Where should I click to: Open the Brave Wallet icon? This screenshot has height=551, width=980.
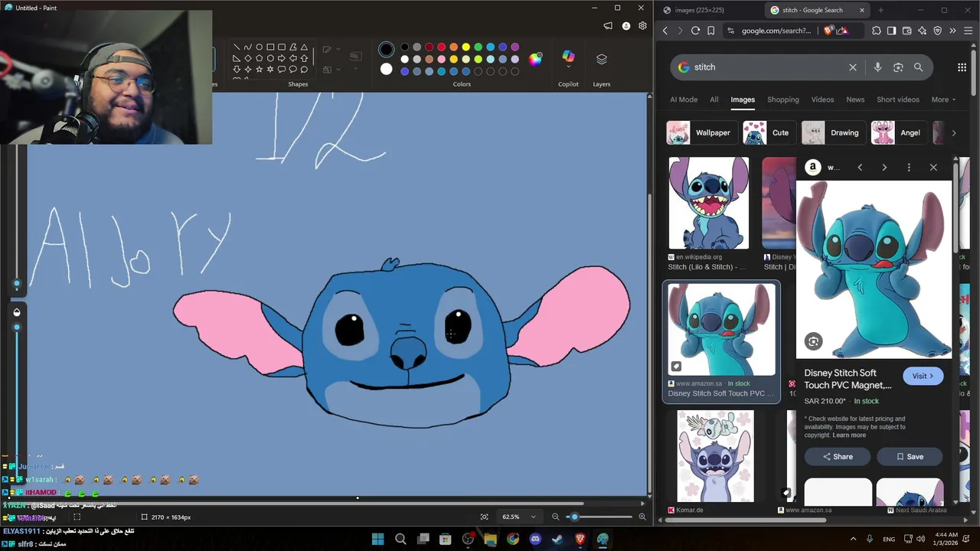coord(906,31)
